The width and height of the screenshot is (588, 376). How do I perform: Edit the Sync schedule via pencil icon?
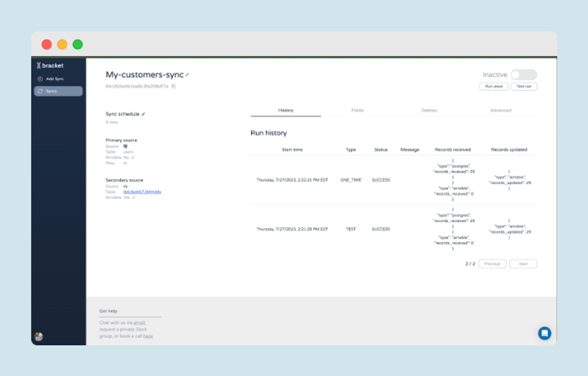point(143,114)
